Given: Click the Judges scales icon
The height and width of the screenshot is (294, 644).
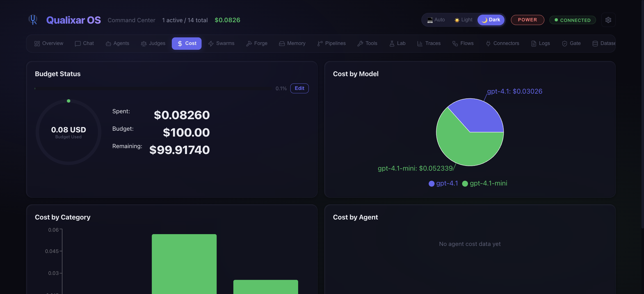Looking at the screenshot, I should coord(144,44).
